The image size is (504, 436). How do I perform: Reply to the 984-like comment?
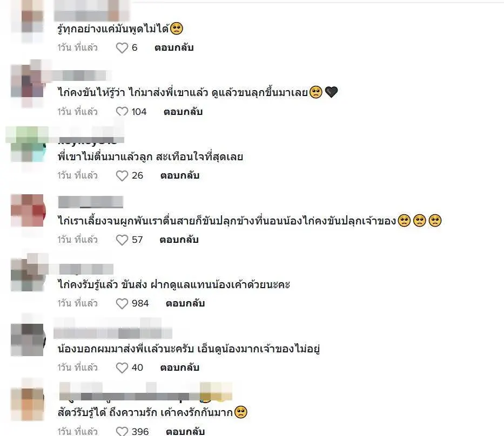pos(185,303)
